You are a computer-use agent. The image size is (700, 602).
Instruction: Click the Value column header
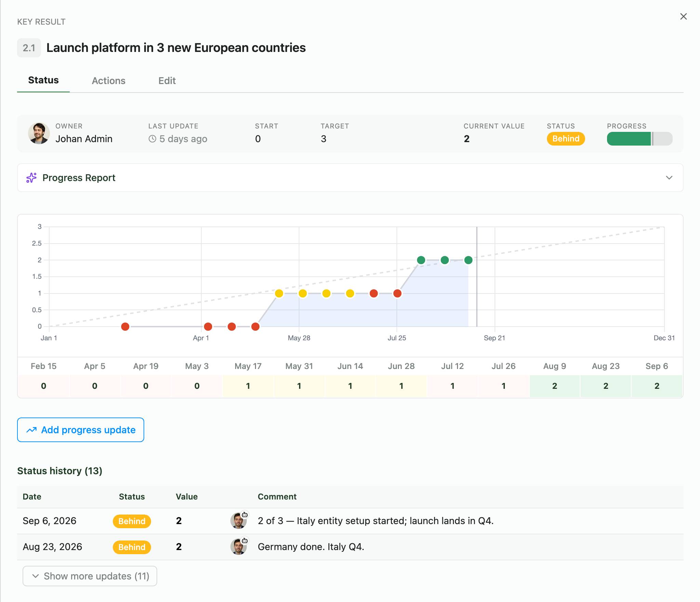coord(187,497)
